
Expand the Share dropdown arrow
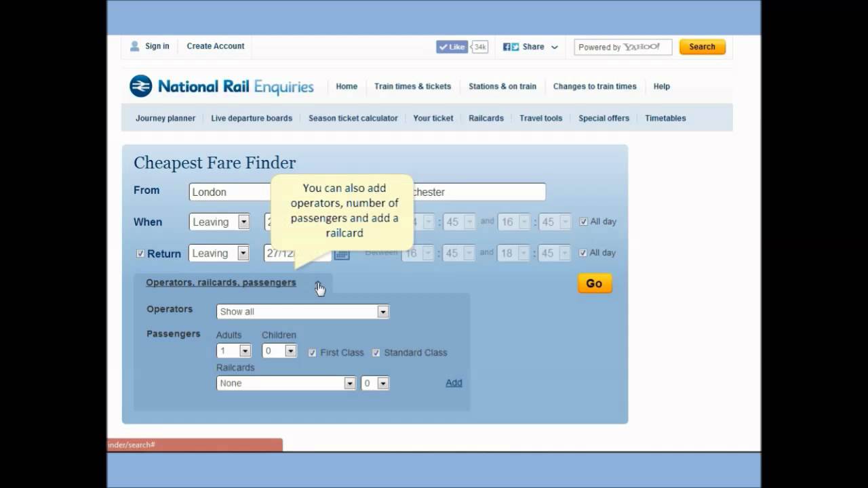click(555, 47)
